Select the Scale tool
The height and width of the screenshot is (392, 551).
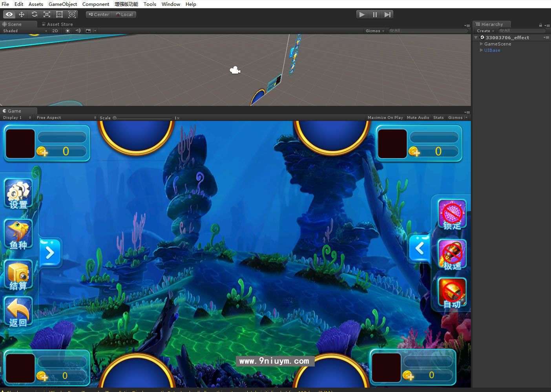pos(47,15)
